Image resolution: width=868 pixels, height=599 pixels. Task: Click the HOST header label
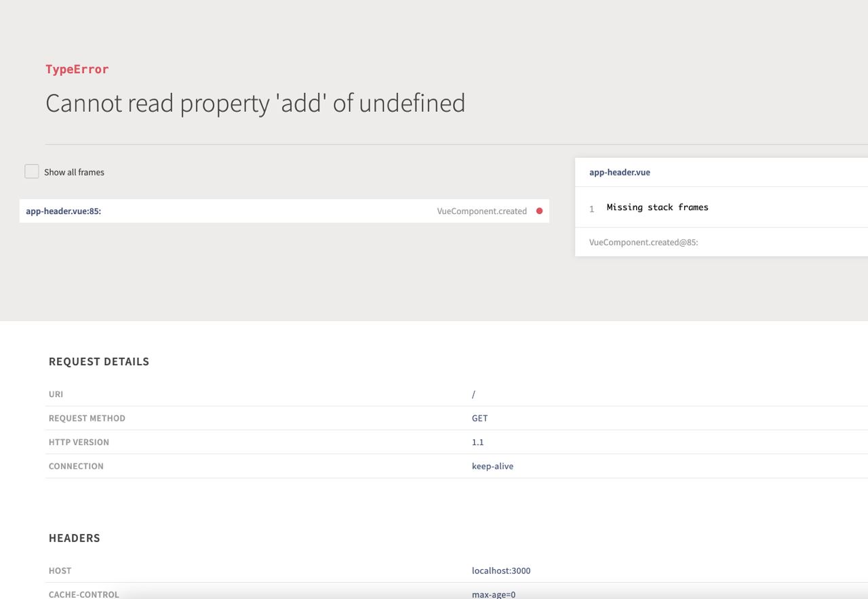point(60,571)
